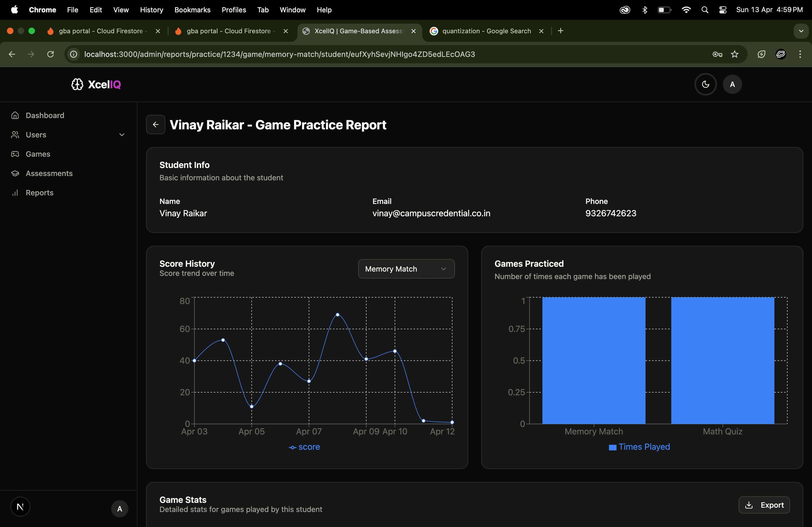The width and height of the screenshot is (812, 527).
Task: Open the Memory Match game dropdown
Action: (406, 269)
